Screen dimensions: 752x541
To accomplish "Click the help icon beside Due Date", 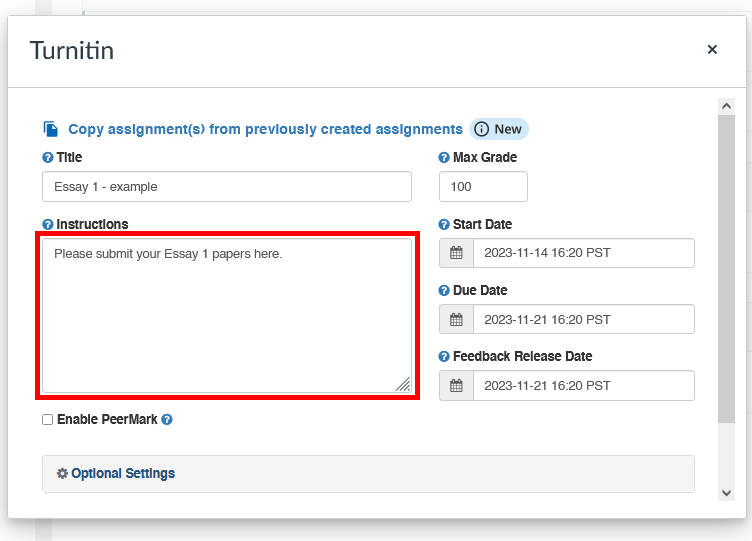I will [x=444, y=290].
